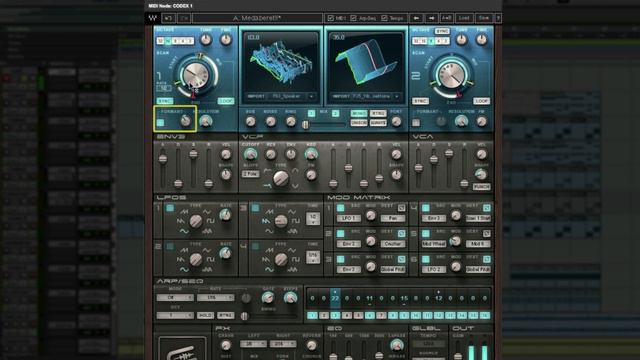This screenshot has width=640, height=360.
Task: Toggle the MIDI checkbox in toolbar
Action: (x=331, y=18)
